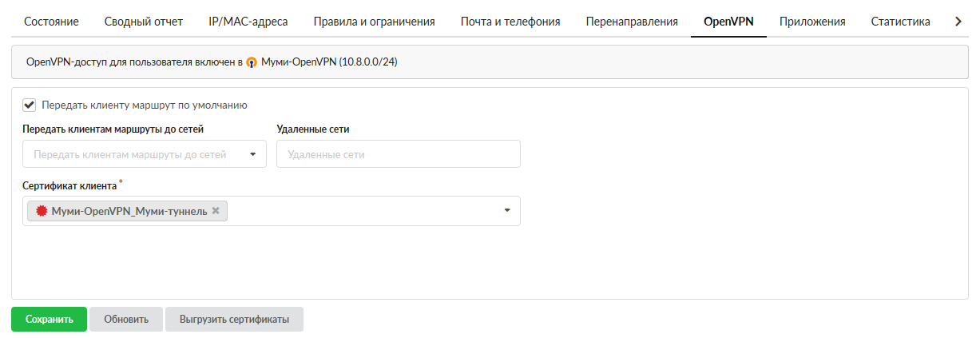Screen dimensions: 980x338
Task: Click the red certificate icon in the tag
Action: (42, 211)
